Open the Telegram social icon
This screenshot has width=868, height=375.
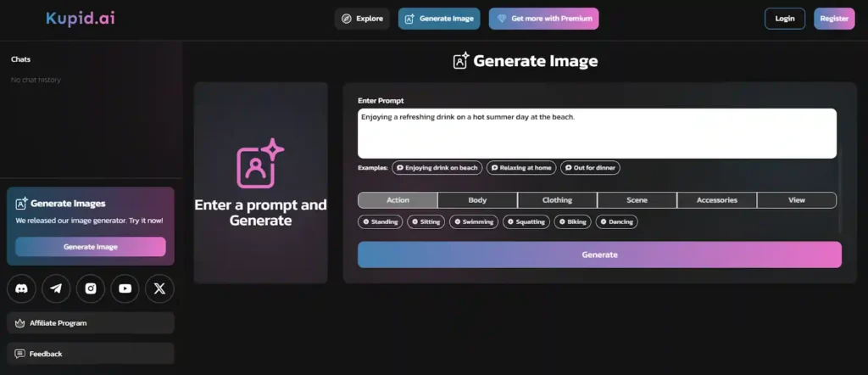tap(56, 288)
